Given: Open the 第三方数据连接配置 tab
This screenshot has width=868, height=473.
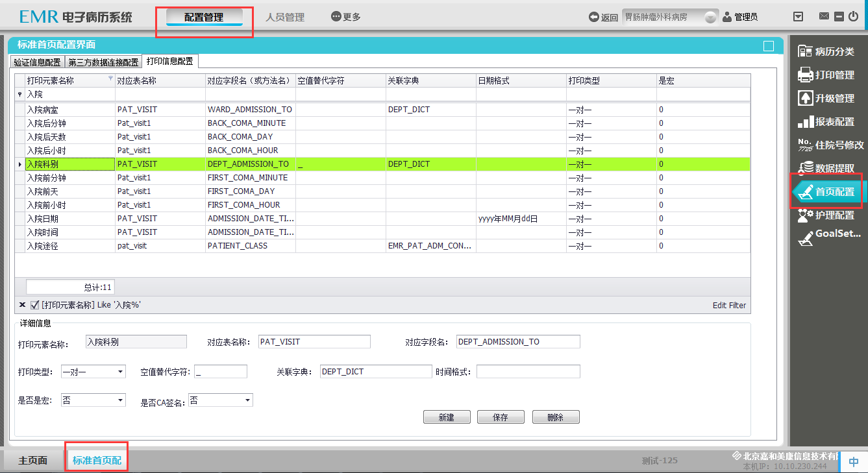Looking at the screenshot, I should (103, 62).
